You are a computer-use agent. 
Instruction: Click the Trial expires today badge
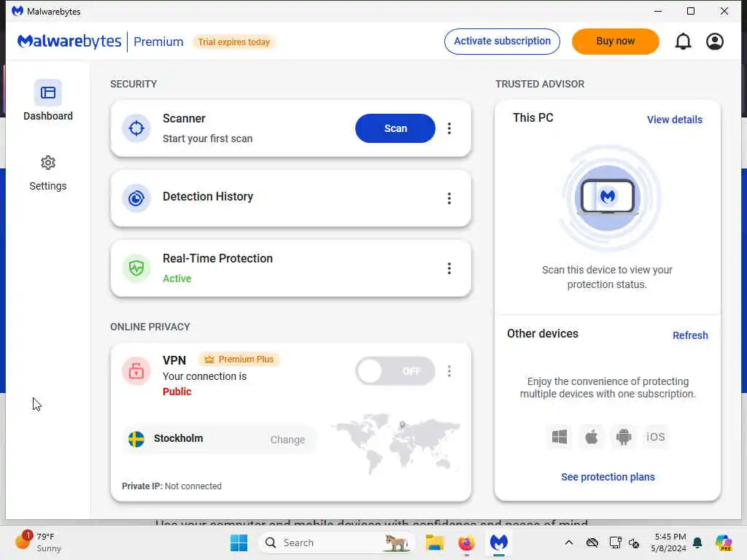pyautogui.click(x=233, y=42)
